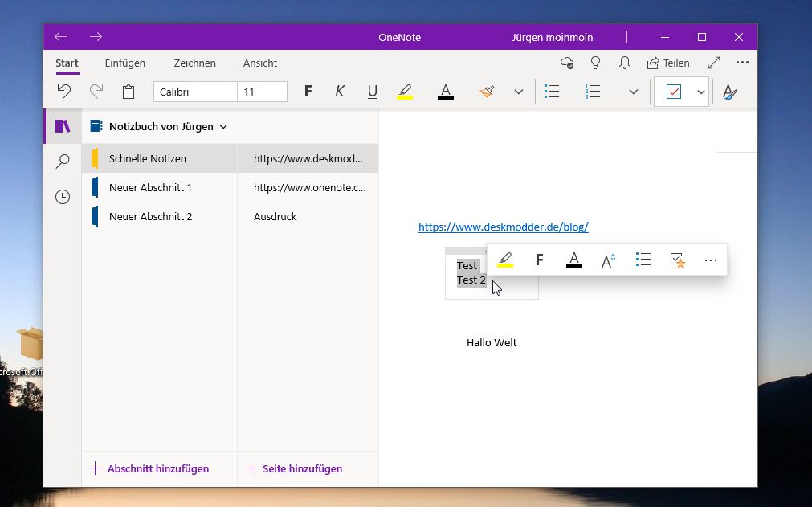Click highlighter in the floating mini toolbar
The image size is (812, 507).
point(505,260)
